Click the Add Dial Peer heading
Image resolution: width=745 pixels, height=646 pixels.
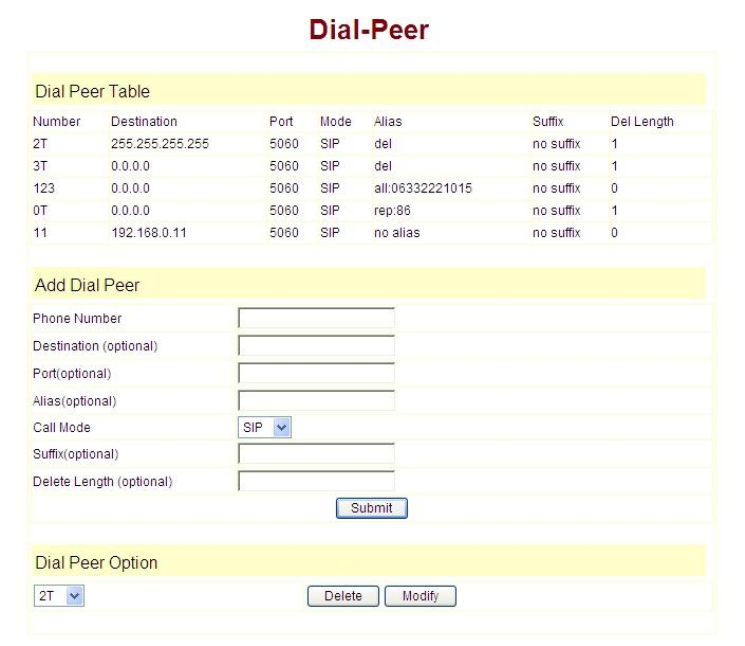[87, 285]
